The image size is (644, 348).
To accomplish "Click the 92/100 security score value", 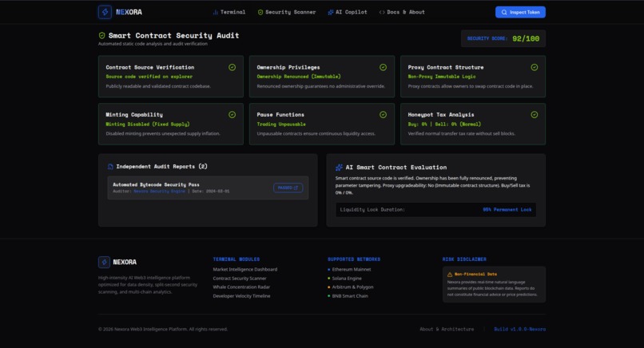I will click(x=526, y=38).
